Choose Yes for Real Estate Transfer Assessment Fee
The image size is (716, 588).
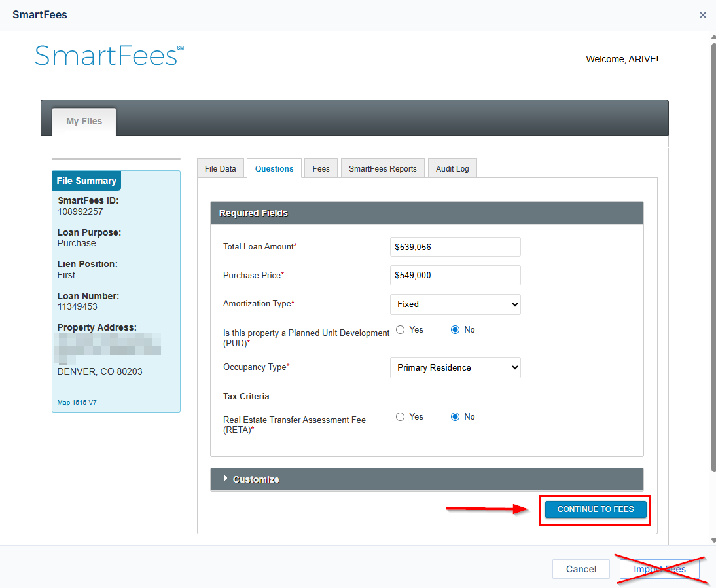point(400,416)
